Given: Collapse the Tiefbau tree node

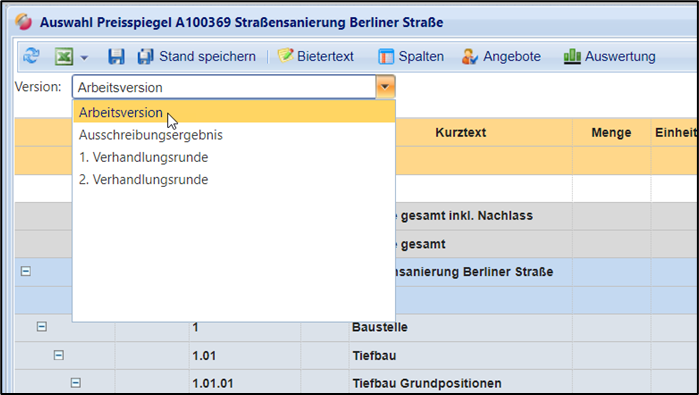Looking at the screenshot, I should [59, 355].
